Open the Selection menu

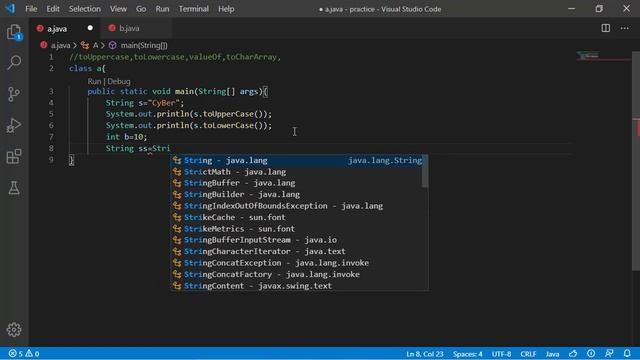point(84,9)
